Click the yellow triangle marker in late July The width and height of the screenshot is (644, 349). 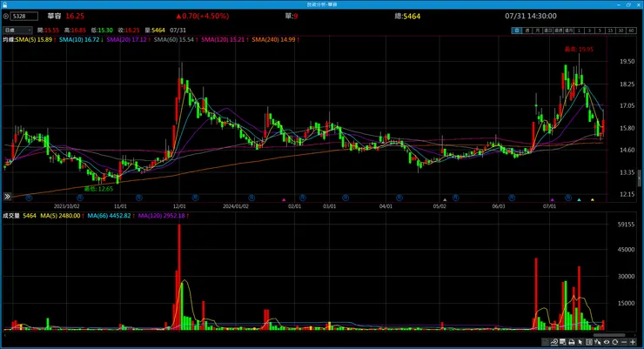[593, 200]
